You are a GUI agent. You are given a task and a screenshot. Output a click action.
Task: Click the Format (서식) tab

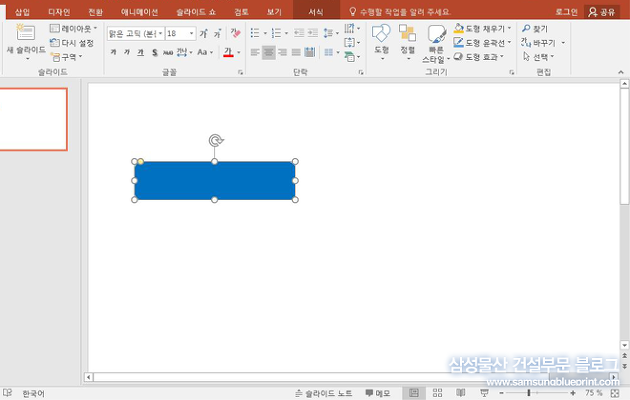[316, 12]
